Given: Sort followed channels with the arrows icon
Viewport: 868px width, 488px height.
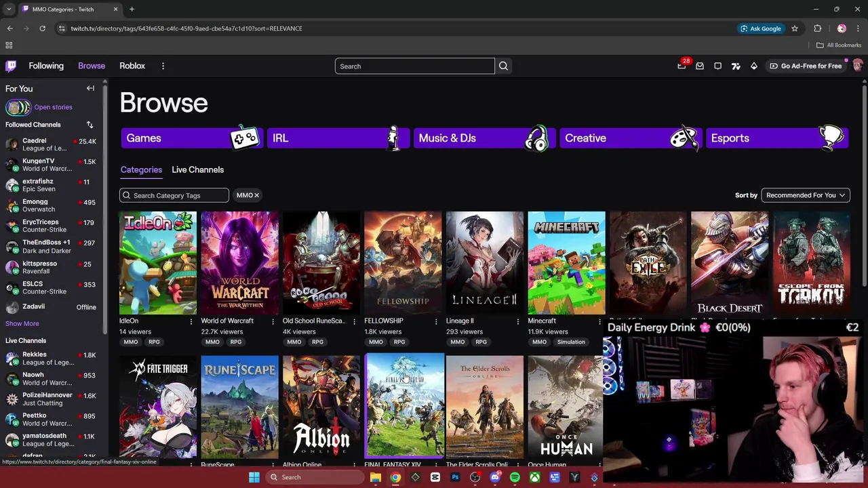Looking at the screenshot, I should point(90,125).
